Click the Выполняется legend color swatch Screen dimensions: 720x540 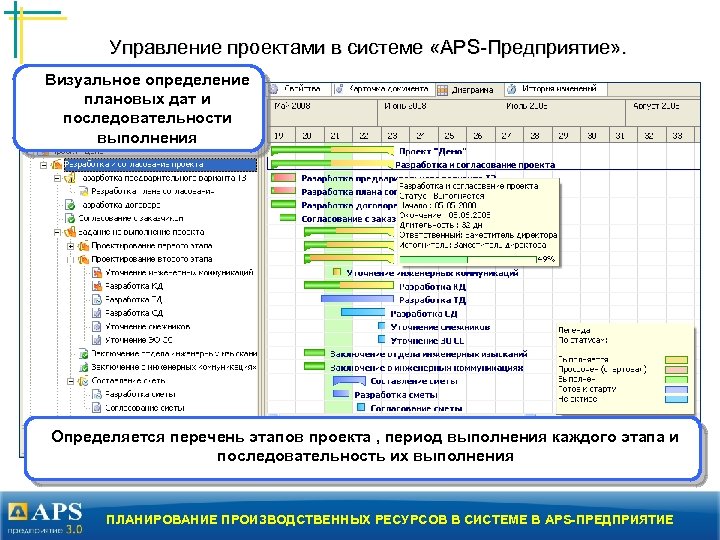(676, 360)
